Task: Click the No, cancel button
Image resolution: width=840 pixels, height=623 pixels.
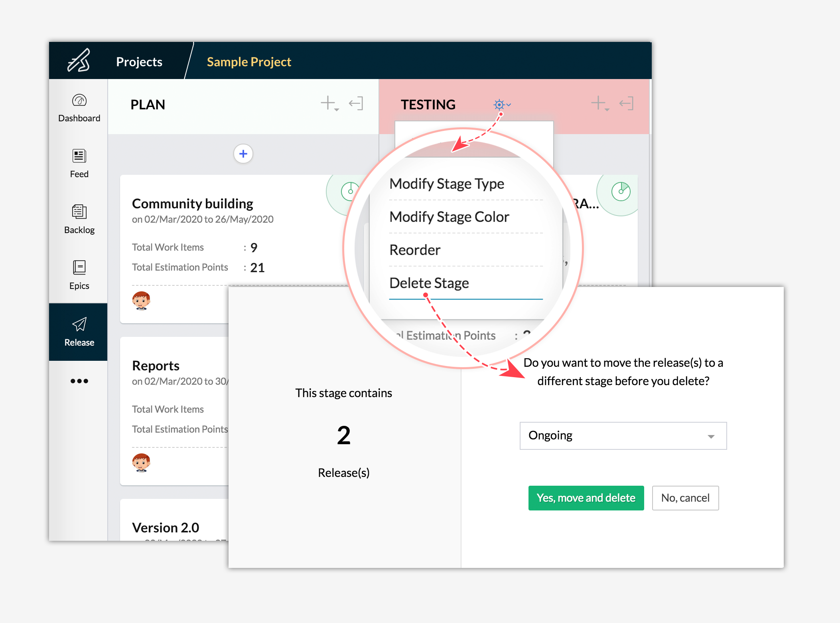Action: point(685,498)
